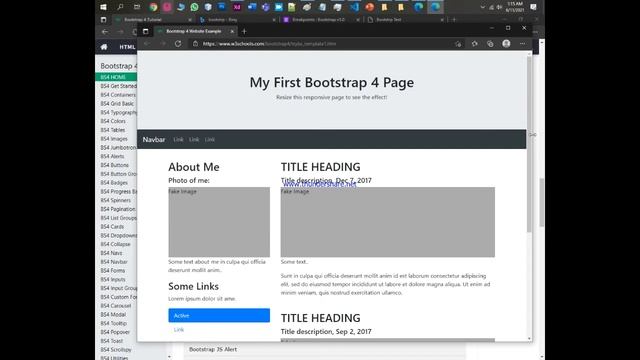Open a new tab in the front window
This screenshot has height=360, width=640.
pyautogui.click(x=244, y=31)
